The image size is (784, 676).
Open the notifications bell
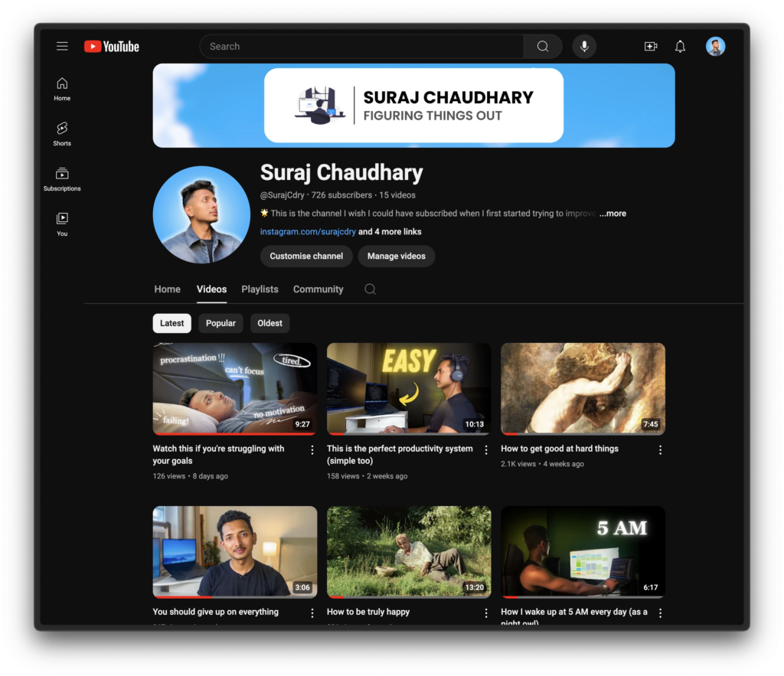(680, 47)
